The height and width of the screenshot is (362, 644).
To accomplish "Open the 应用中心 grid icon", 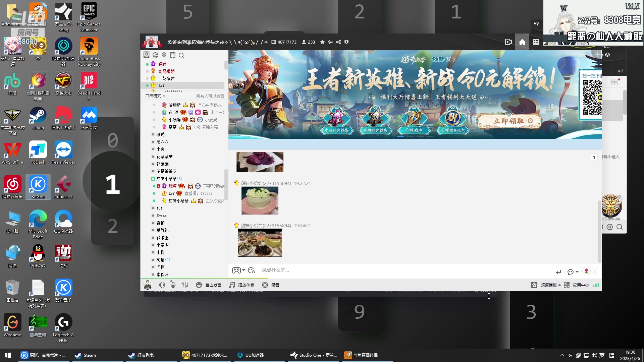I will (x=567, y=285).
